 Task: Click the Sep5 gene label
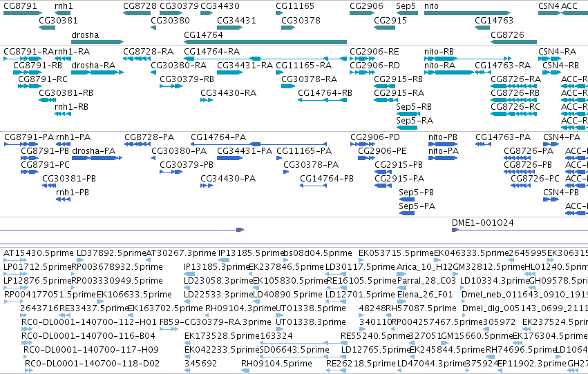tap(406, 6)
